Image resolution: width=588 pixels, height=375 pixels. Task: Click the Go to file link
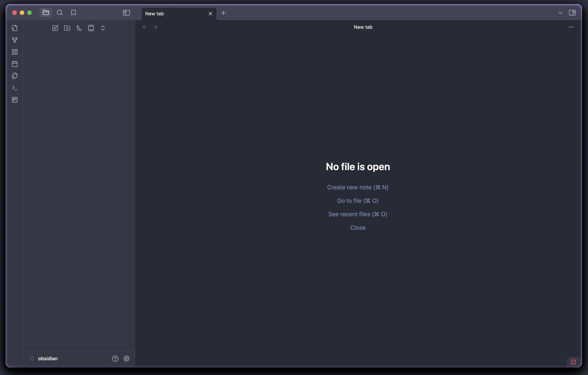[x=357, y=201]
